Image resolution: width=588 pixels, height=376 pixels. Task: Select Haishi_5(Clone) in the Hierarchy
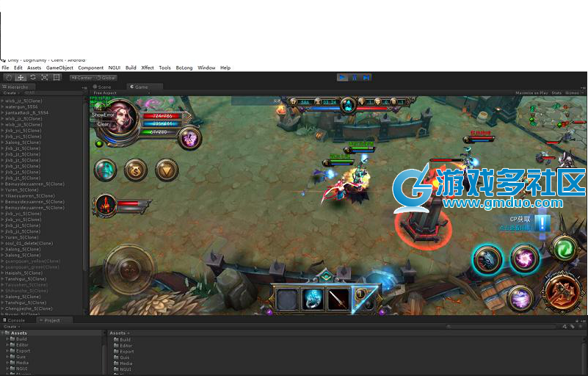point(26,272)
